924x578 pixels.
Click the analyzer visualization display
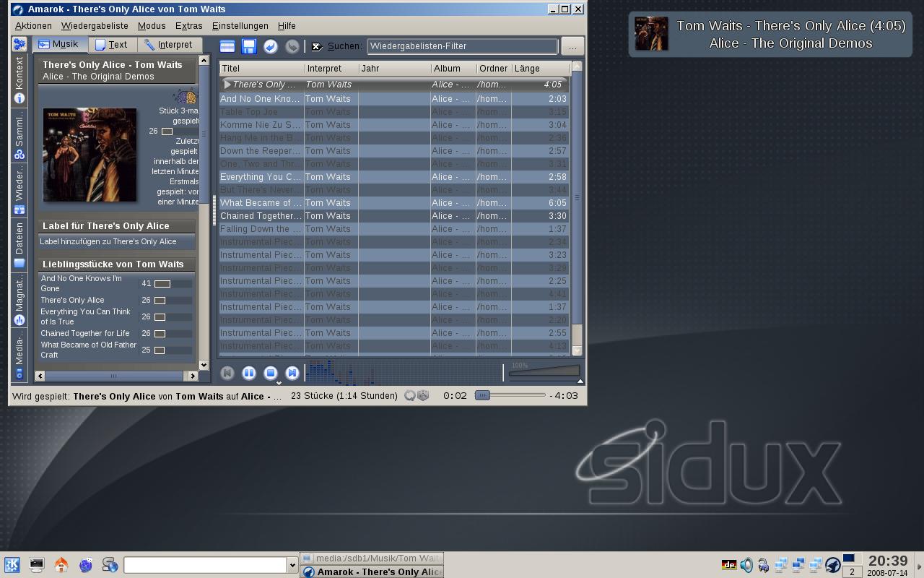coord(404,373)
